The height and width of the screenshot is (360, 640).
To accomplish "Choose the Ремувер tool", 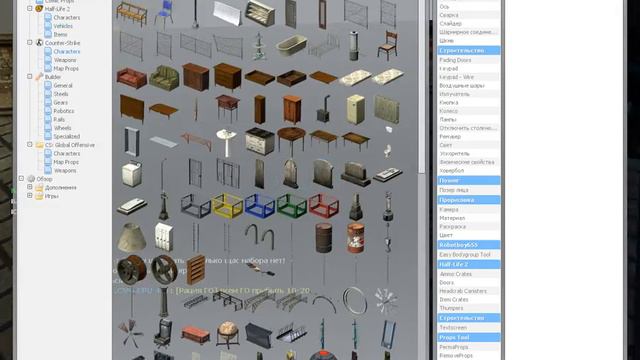I will tap(469, 137).
